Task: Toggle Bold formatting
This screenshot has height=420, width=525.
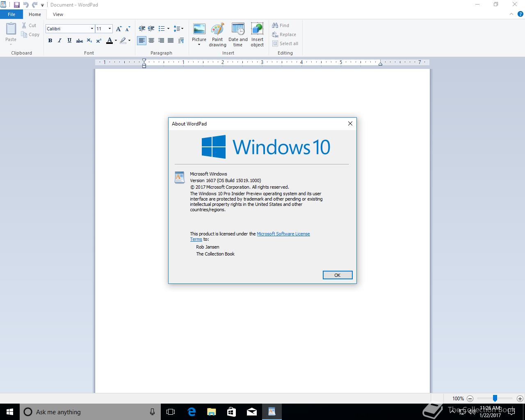Action: click(x=50, y=41)
